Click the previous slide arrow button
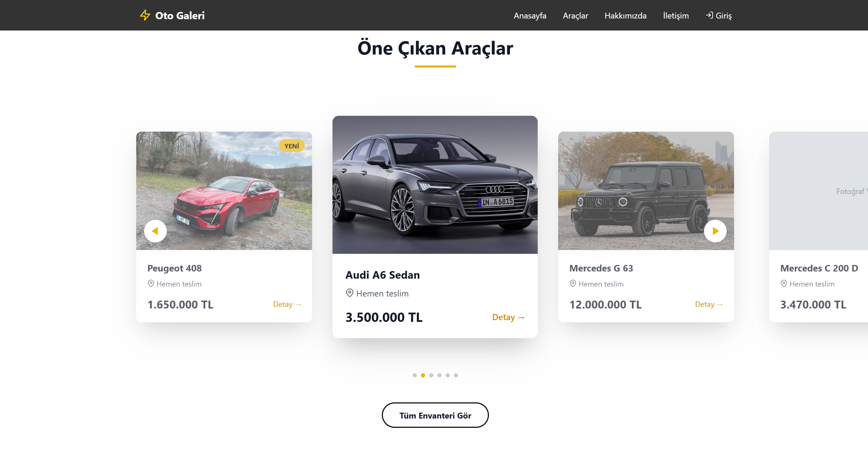This screenshot has width=868, height=460. (x=155, y=231)
